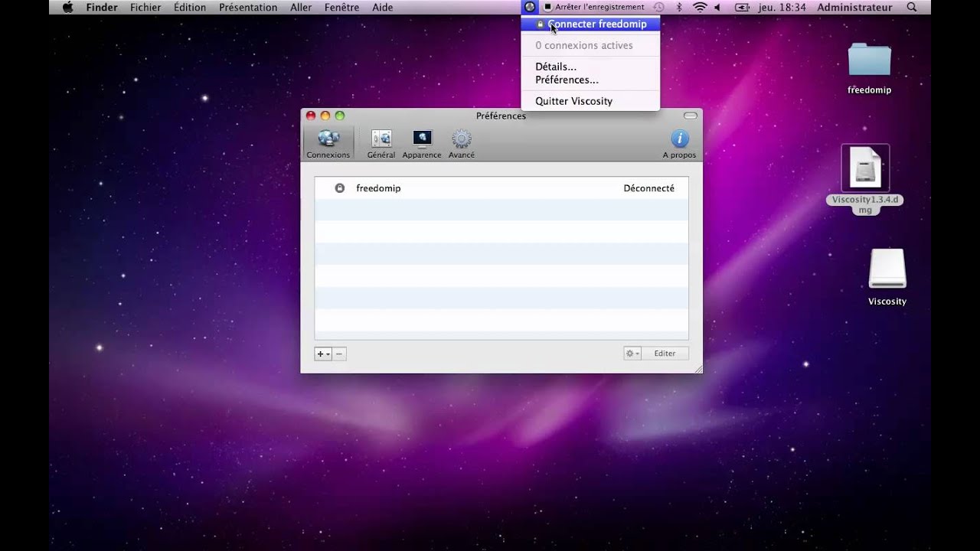
Task: Click Arrêter l'enregistrement in menu bar
Action: click(594, 7)
